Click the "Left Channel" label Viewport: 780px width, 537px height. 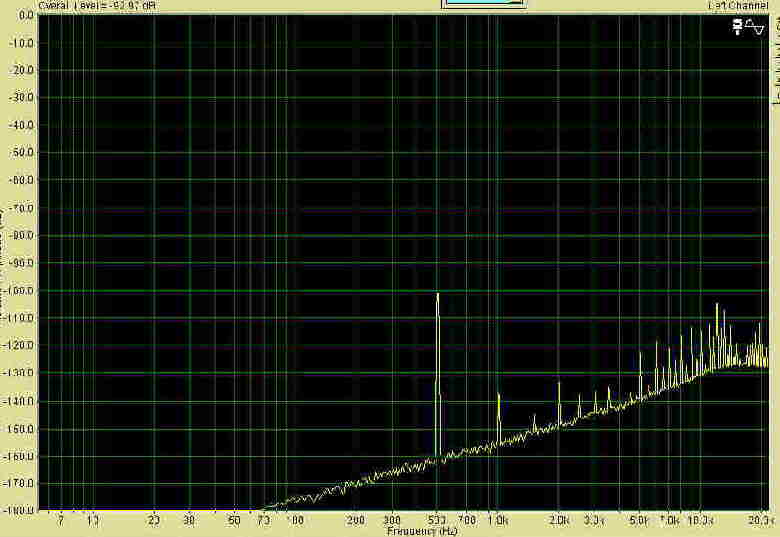[x=738, y=5]
